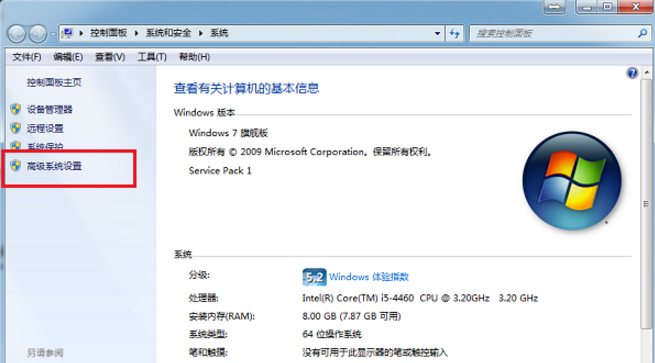Click the 64 位操作系统 value
The height and width of the screenshot is (363, 655).
tap(332, 334)
